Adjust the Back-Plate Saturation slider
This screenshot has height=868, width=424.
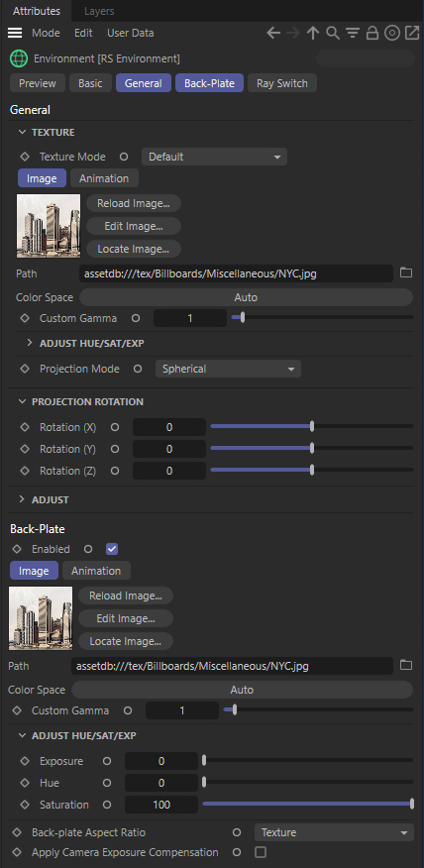click(x=308, y=804)
